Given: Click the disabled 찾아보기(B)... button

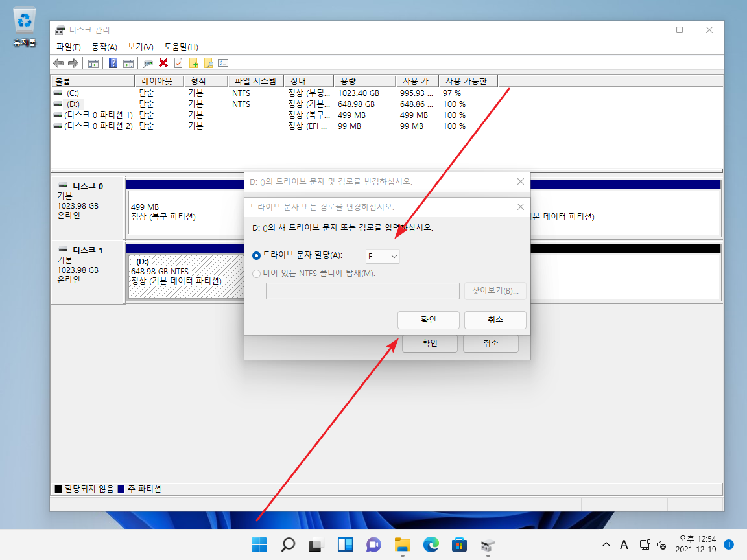Looking at the screenshot, I should tap(495, 291).
